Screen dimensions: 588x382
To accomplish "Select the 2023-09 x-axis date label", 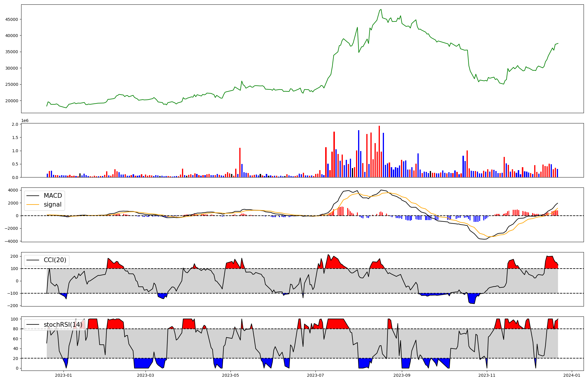I will click(402, 375).
